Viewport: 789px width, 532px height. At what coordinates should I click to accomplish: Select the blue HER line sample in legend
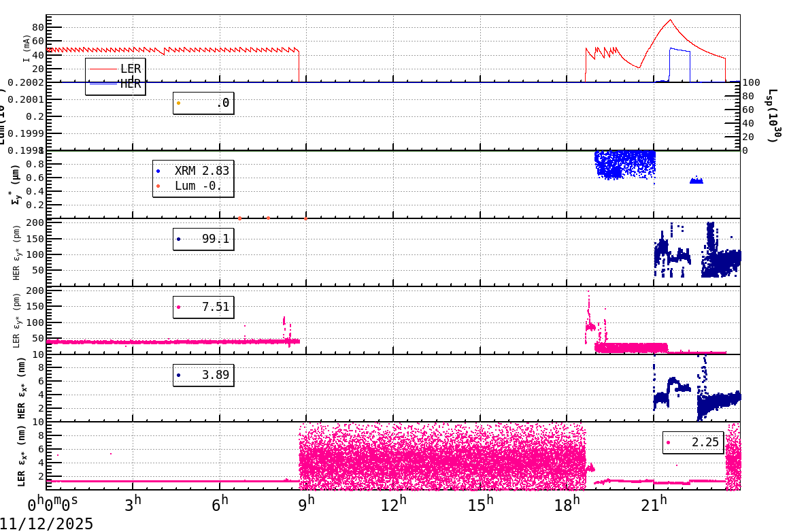coord(103,84)
